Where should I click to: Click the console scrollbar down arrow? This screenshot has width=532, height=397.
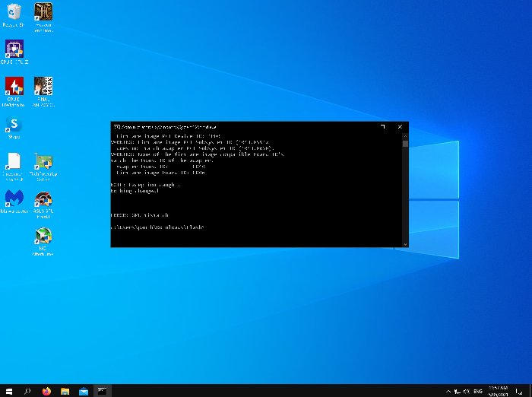405,244
